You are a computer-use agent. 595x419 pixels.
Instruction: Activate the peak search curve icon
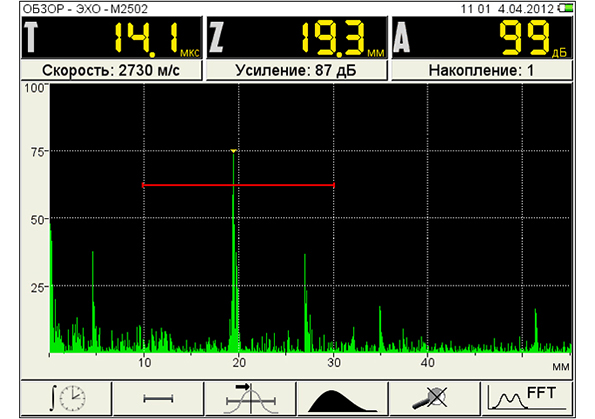pos(250,398)
